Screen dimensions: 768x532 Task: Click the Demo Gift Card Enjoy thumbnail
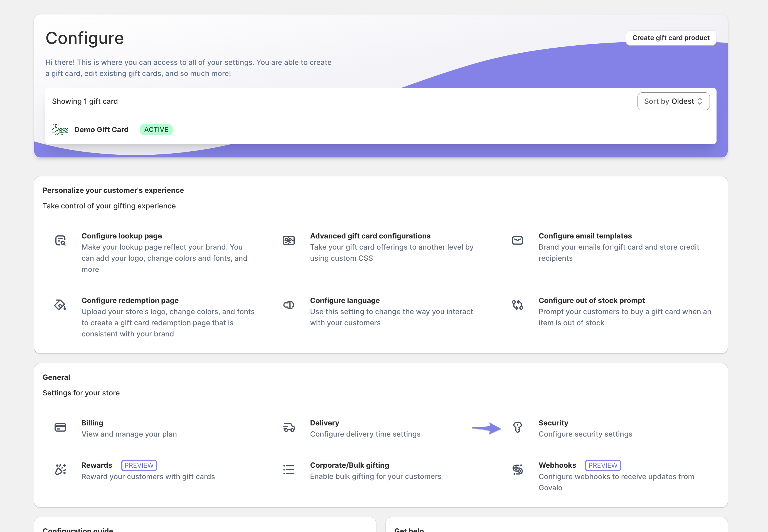60,129
